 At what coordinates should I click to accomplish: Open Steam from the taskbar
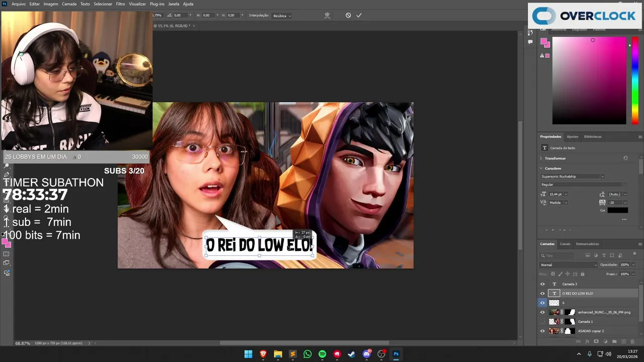tap(352, 354)
